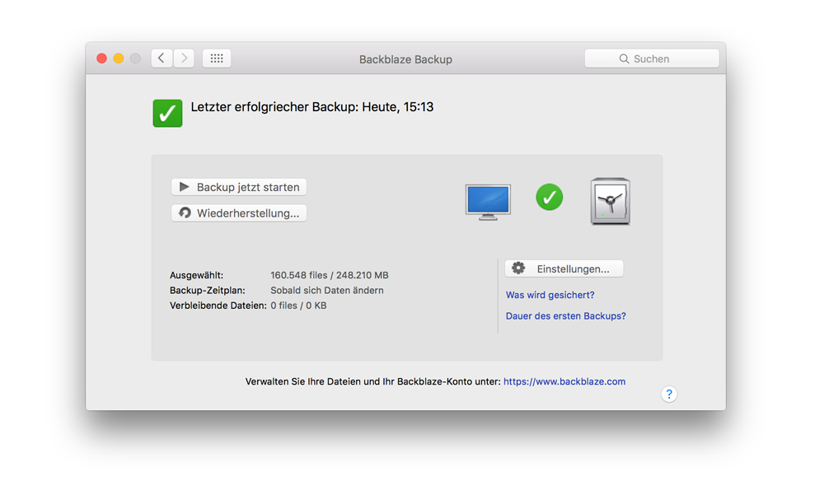Click the round green checkmark status icon
The image size is (824, 504).
(549, 198)
